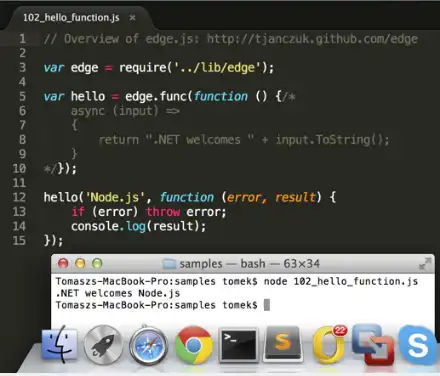
Task: Click 'async (input) =>' on line 6
Action: click(x=125, y=111)
